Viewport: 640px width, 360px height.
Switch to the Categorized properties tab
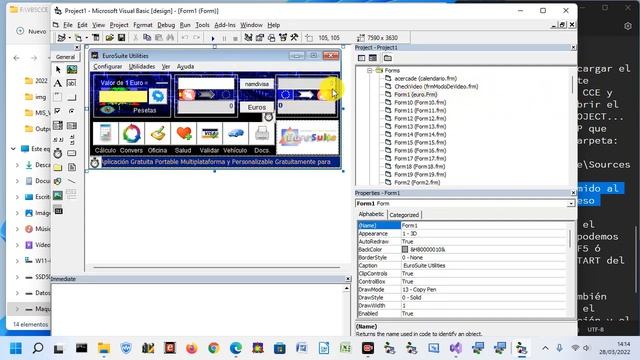point(404,215)
